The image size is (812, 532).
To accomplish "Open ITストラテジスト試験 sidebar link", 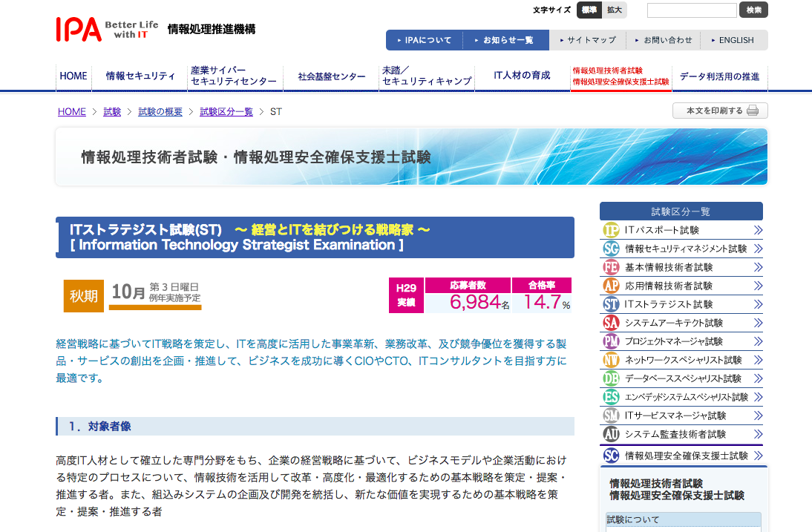I will [x=681, y=304].
